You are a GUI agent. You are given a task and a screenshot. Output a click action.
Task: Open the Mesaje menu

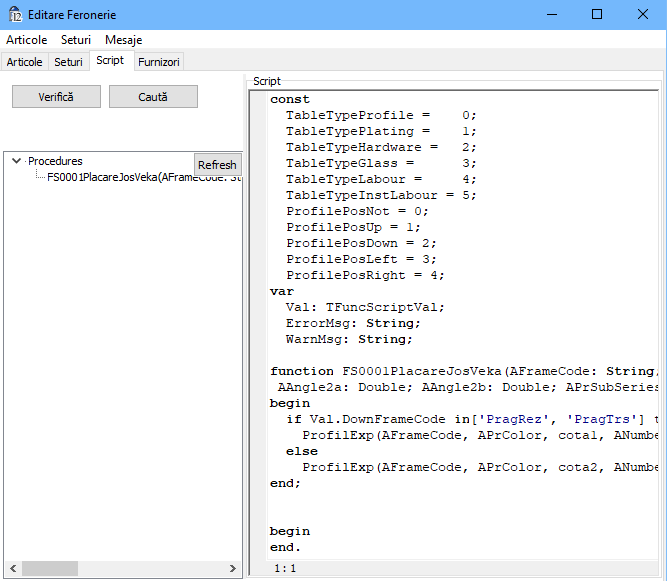(123, 40)
